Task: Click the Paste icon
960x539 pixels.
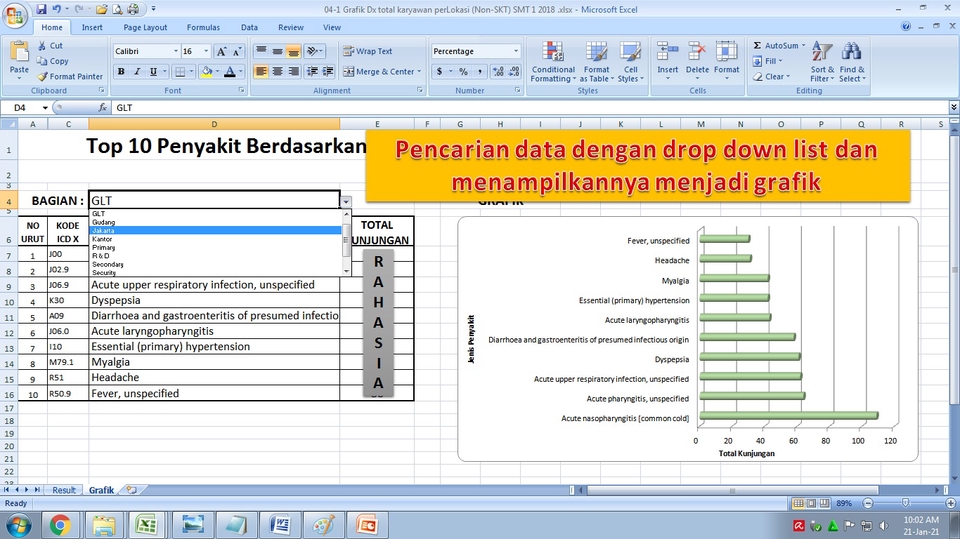Action: pos(19,53)
